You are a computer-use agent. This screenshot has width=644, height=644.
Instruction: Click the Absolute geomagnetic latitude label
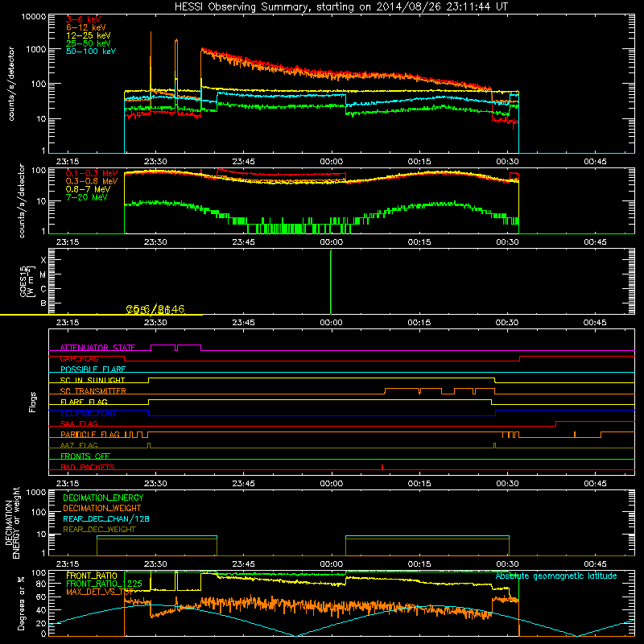(x=556, y=576)
